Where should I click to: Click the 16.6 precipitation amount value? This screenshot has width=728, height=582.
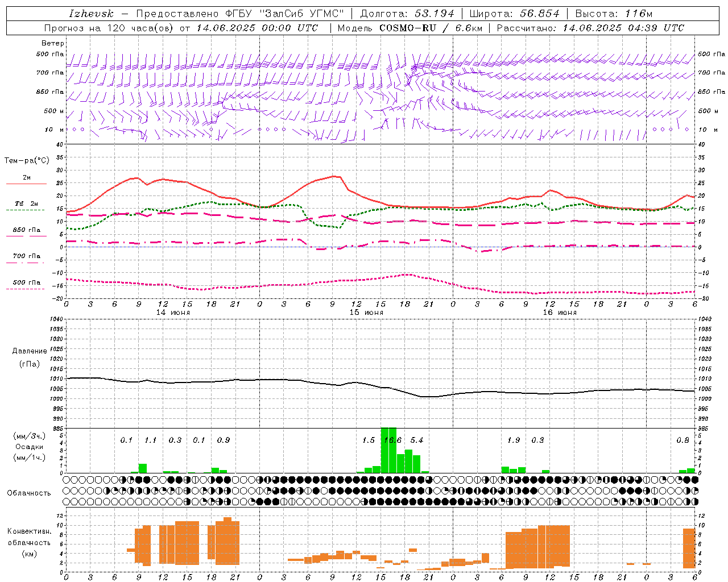393,440
